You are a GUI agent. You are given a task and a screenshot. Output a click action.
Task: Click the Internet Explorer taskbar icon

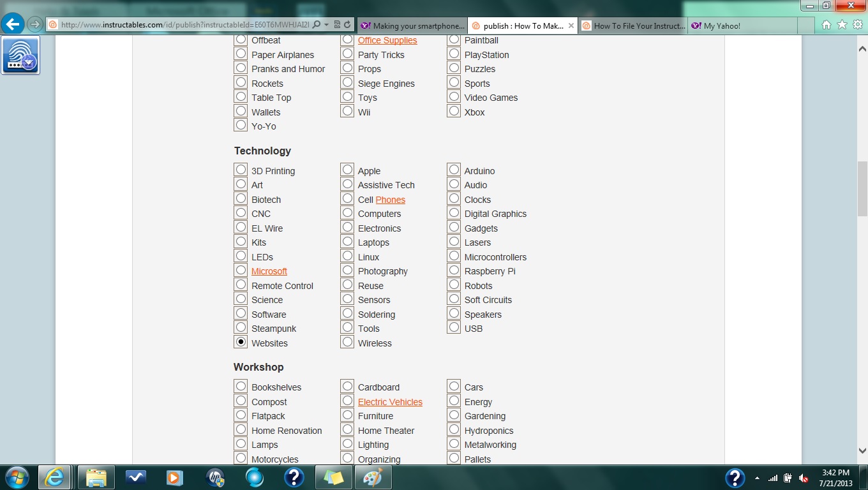point(55,477)
